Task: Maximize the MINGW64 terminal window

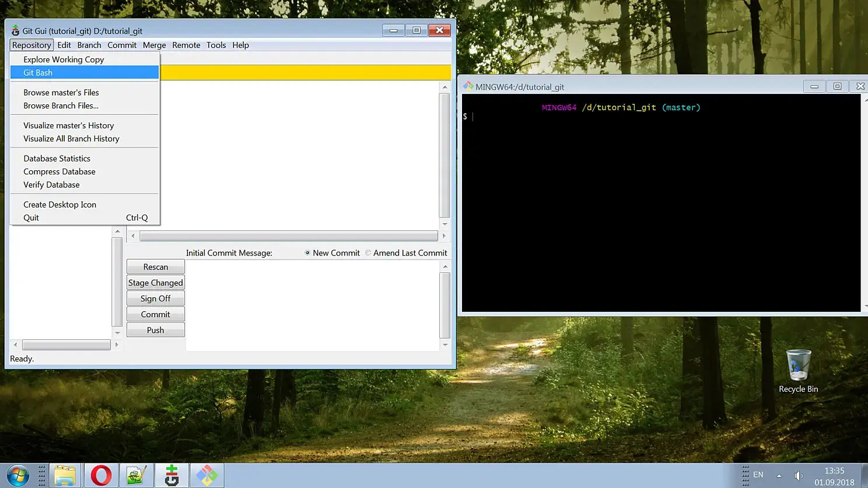Action: pyautogui.click(x=837, y=86)
